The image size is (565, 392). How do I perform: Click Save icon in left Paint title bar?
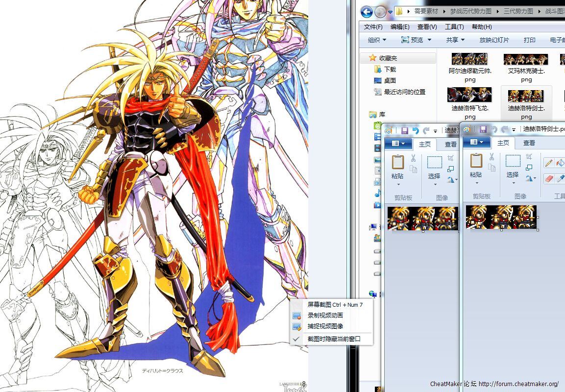coord(405,130)
